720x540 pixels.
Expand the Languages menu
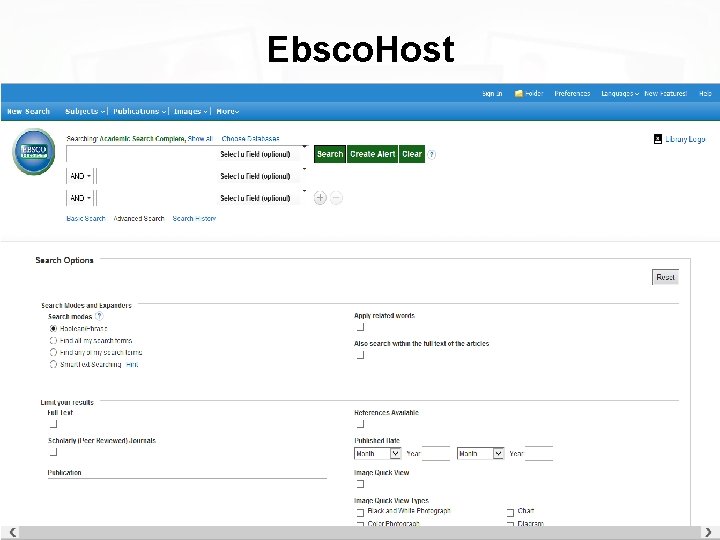620,94
